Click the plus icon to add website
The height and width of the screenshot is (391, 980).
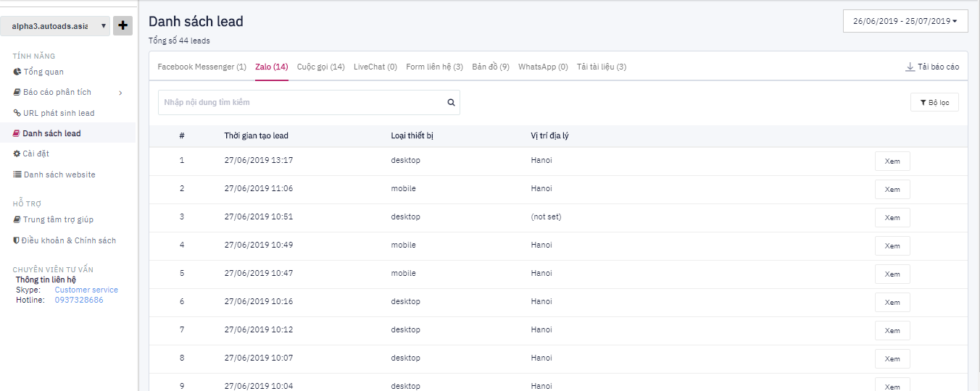point(122,26)
